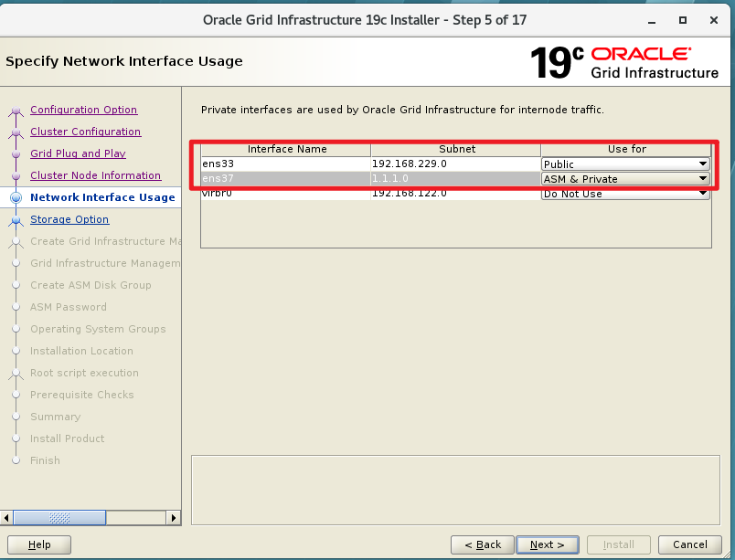Viewport: 735px width, 560px height.
Task: Click the Create Grid Infrastructure Ma... step
Action: tap(105, 241)
